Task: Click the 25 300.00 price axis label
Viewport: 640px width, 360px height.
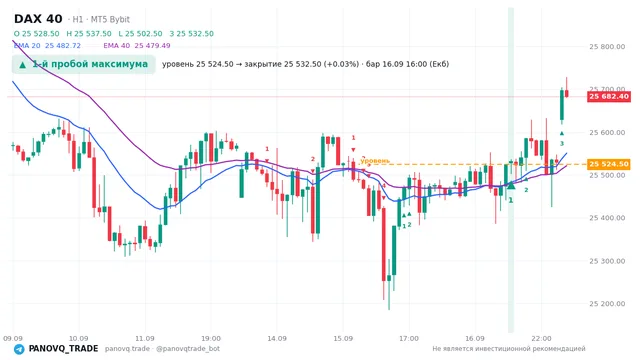Action: click(x=607, y=261)
